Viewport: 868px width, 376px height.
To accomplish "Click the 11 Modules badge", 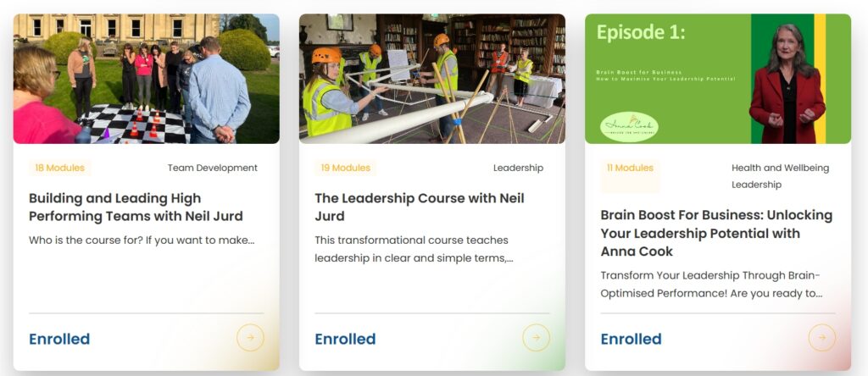I will (x=630, y=168).
